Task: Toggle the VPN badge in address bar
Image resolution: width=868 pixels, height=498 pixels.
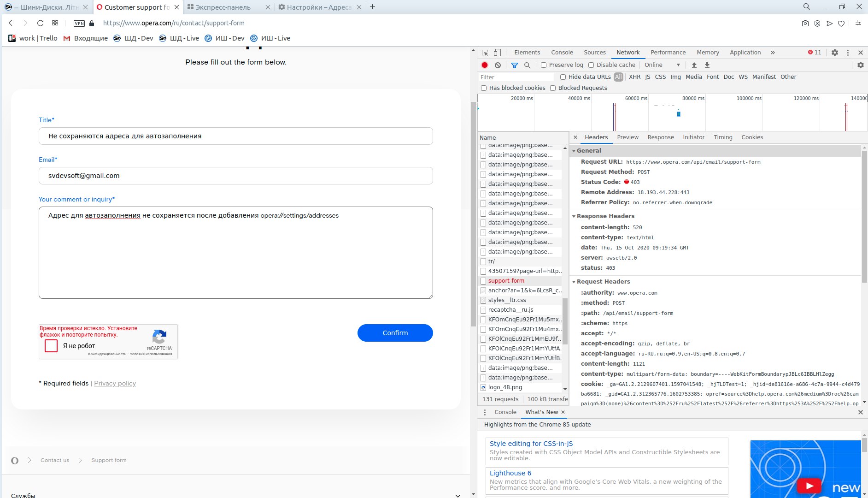Action: 79,24
